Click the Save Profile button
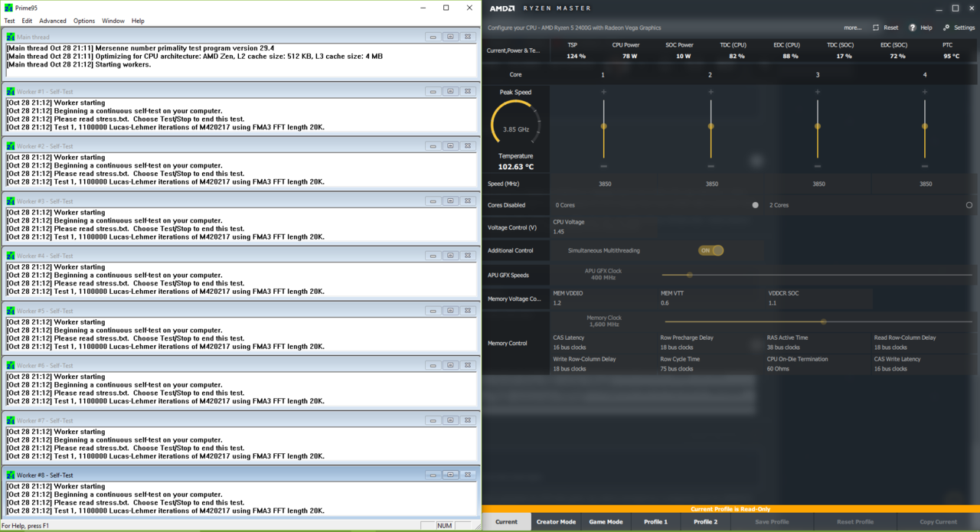The height and width of the screenshot is (532, 980). 772,522
